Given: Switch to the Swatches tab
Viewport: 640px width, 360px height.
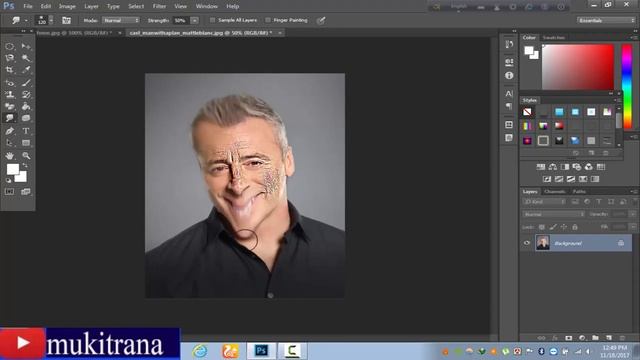Looking at the screenshot, I should (x=554, y=38).
